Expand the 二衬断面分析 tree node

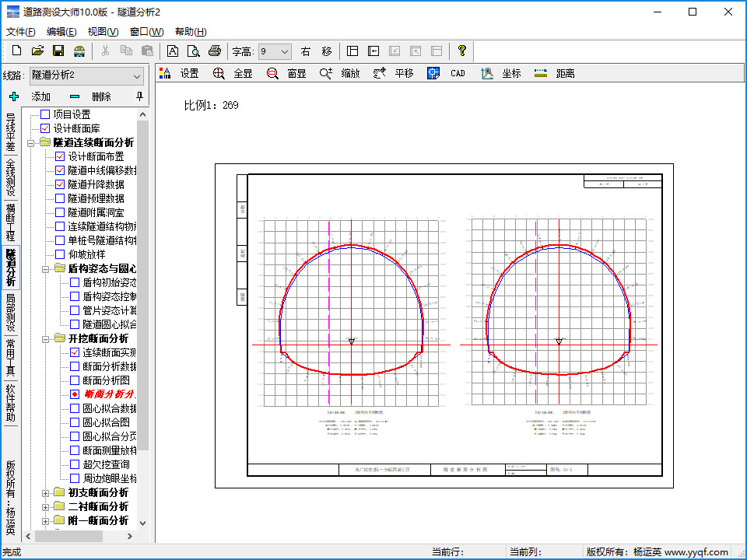tap(46, 507)
